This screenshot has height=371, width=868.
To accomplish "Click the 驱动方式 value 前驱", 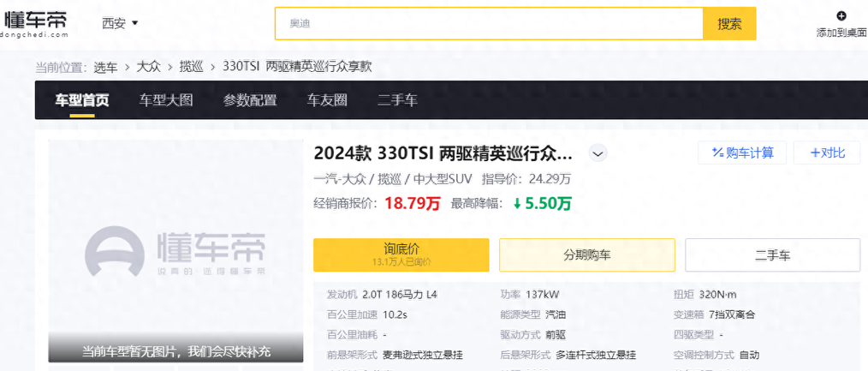I will tap(556, 335).
